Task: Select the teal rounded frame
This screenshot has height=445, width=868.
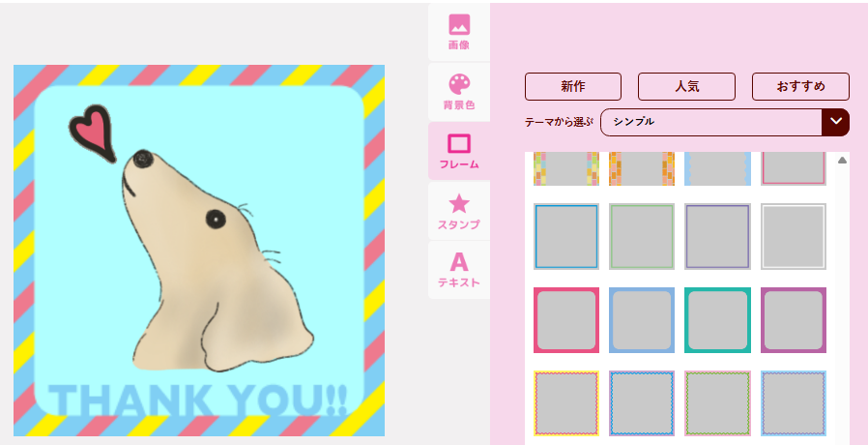Action: [717, 320]
